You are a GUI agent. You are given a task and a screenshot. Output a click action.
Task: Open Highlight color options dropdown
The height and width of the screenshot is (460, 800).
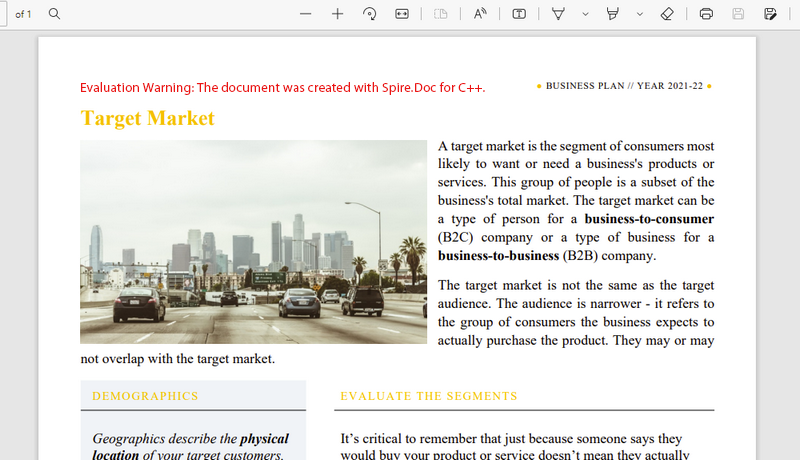pyautogui.click(x=639, y=14)
